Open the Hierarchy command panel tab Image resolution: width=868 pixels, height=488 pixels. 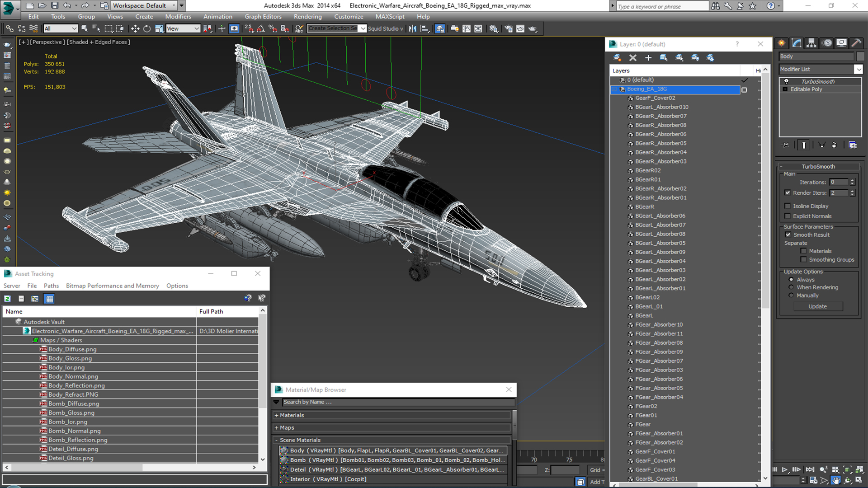click(811, 43)
